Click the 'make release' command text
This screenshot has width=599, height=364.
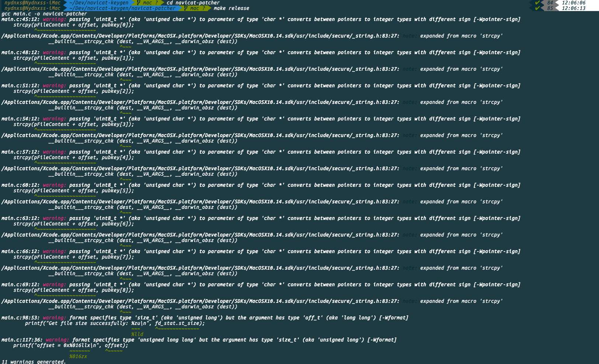click(x=231, y=8)
